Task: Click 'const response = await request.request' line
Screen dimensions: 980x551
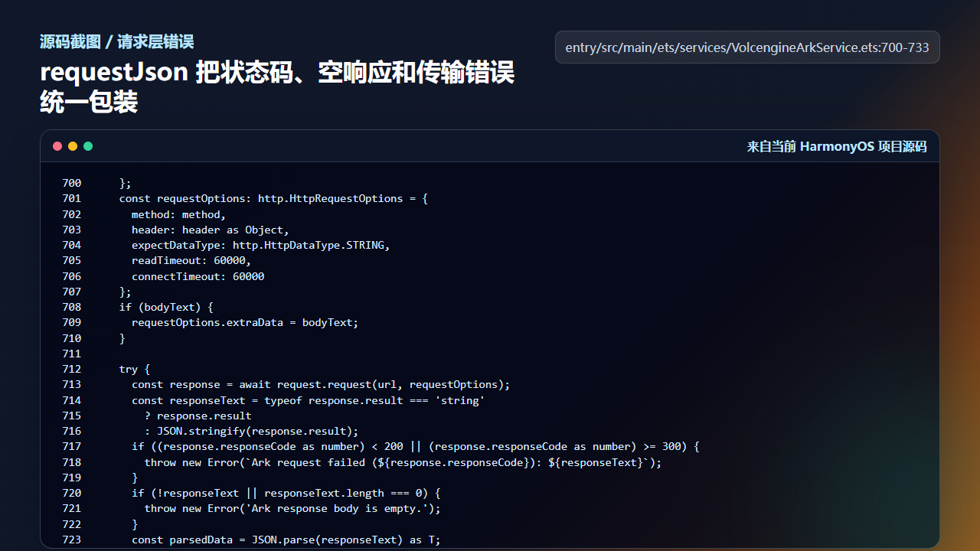Action: pyautogui.click(x=321, y=384)
